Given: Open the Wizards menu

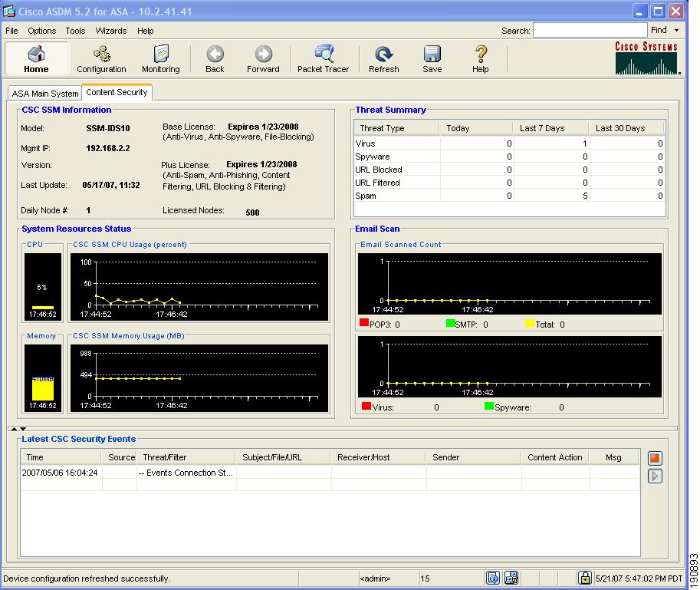Looking at the screenshot, I should [111, 31].
